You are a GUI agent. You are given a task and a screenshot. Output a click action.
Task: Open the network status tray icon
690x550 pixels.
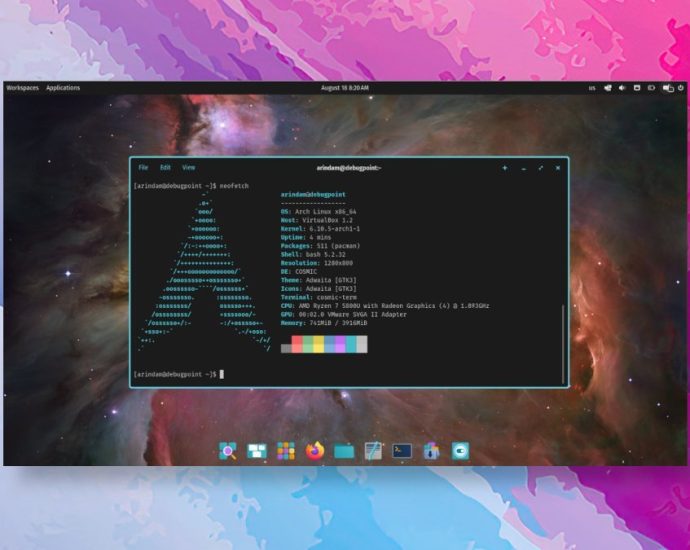coord(608,88)
